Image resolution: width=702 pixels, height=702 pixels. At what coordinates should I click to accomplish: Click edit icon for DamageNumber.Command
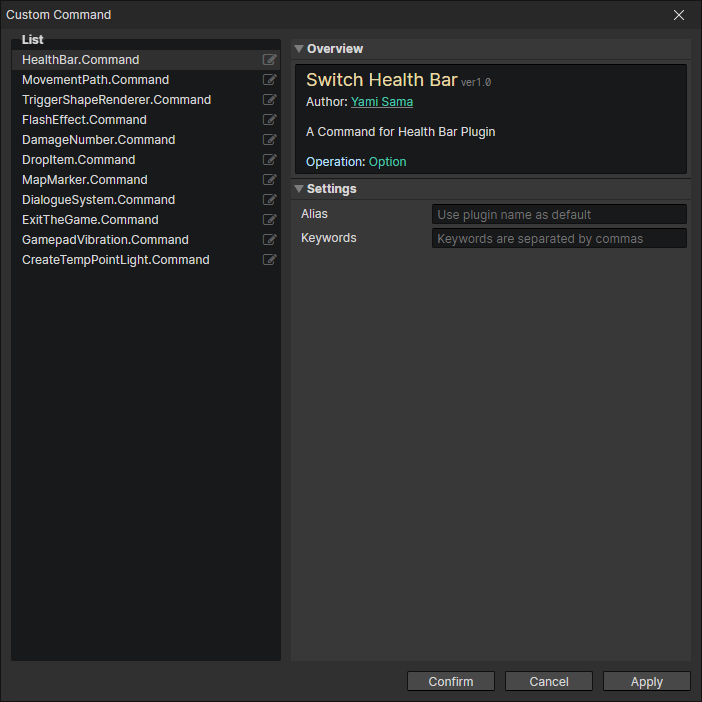click(269, 140)
